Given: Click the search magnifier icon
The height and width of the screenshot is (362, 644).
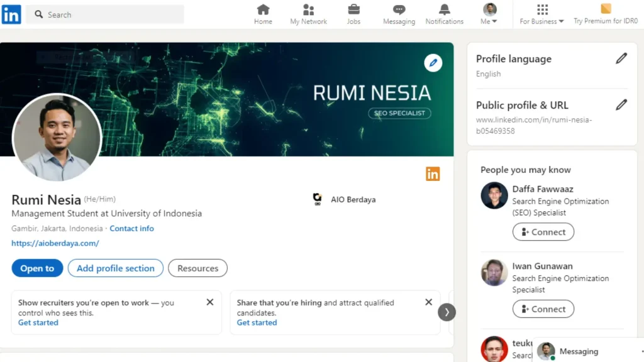Looking at the screenshot, I should pyautogui.click(x=38, y=14).
